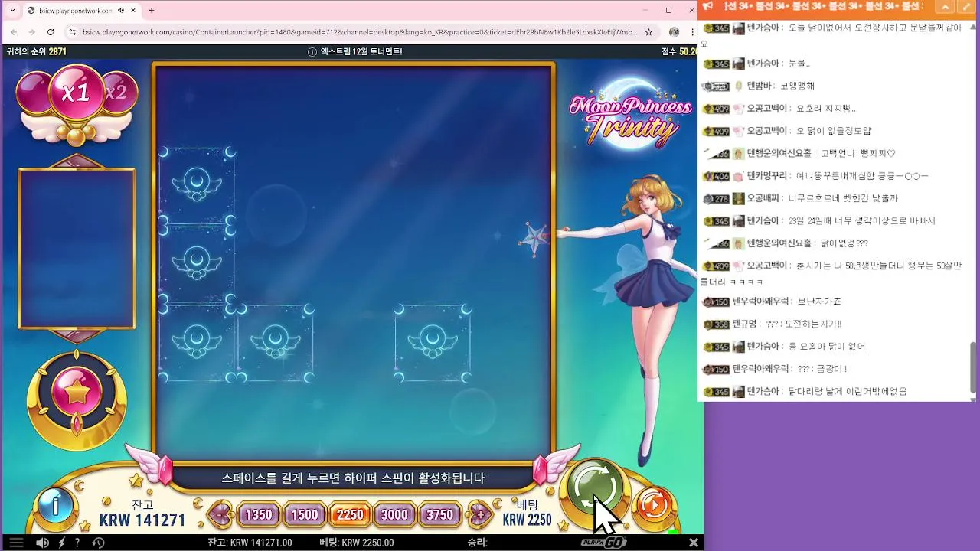Click the princess's magic wand star
The width and height of the screenshot is (980, 551).
[534, 239]
